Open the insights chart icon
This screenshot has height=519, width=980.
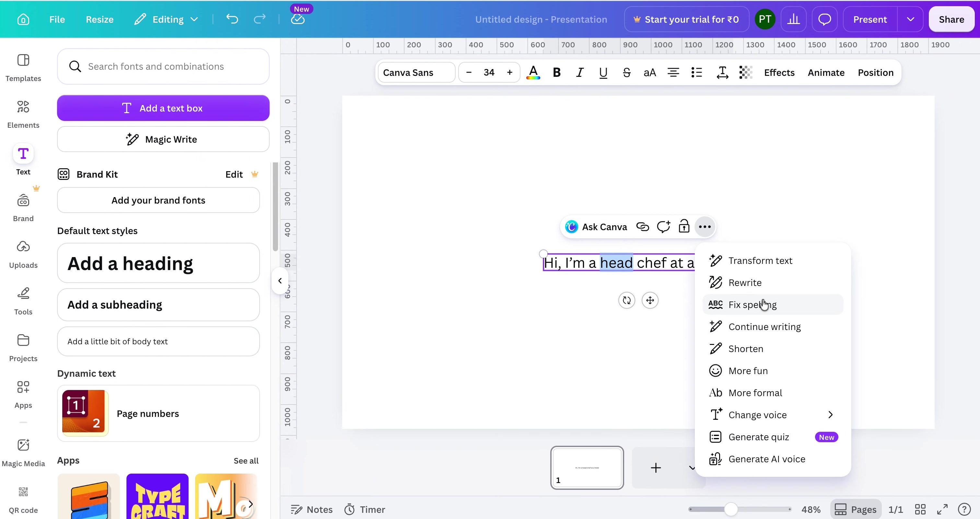tap(793, 19)
